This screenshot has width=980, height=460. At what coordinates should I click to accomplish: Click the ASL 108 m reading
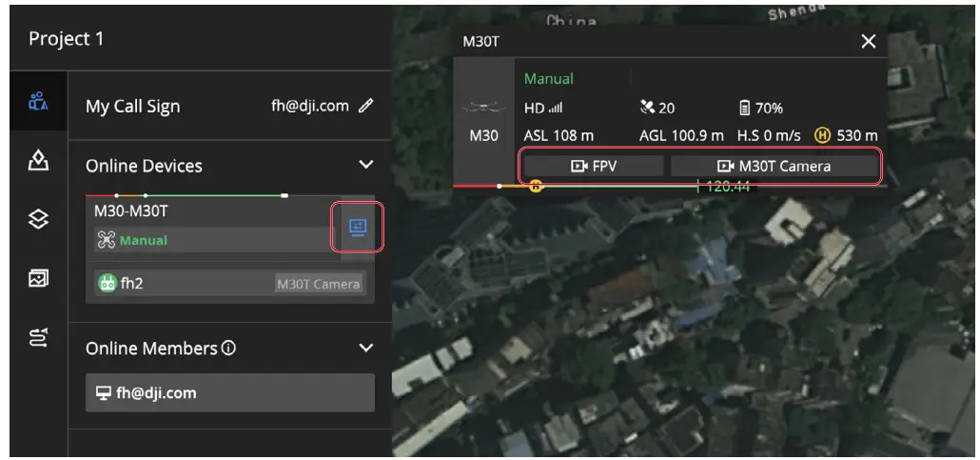pyautogui.click(x=559, y=135)
